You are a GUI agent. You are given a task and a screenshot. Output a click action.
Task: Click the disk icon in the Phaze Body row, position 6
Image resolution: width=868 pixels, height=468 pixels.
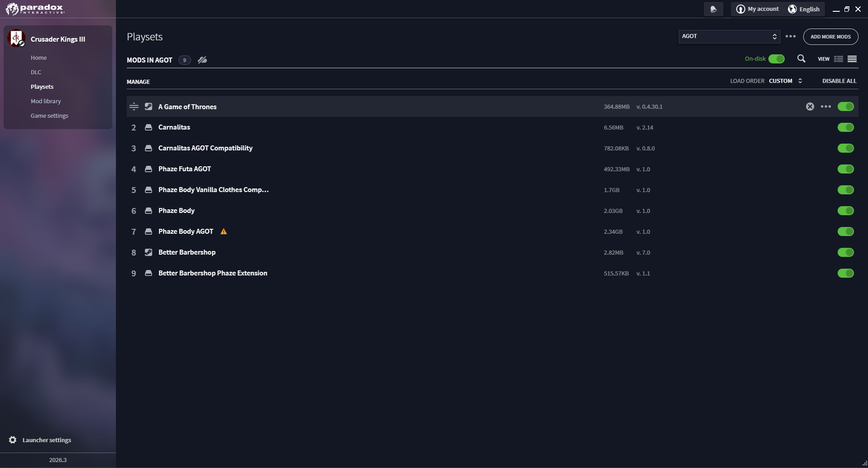pyautogui.click(x=149, y=211)
